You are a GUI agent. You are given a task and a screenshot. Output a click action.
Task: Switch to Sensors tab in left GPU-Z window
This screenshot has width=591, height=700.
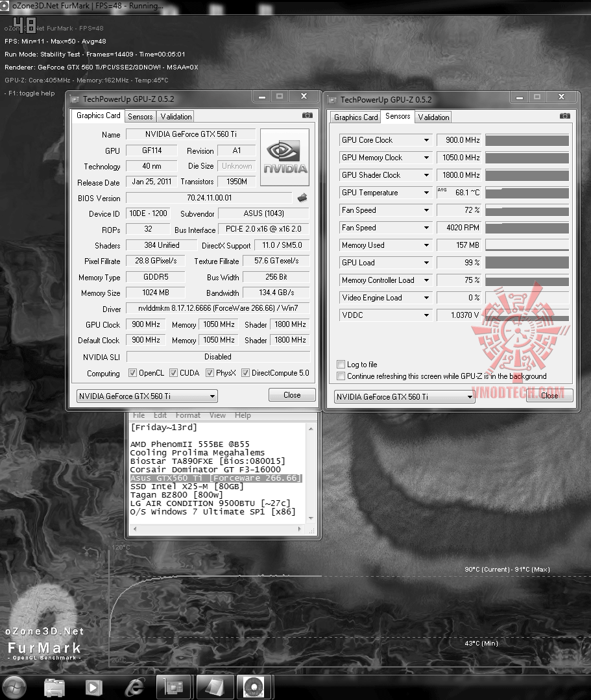pyautogui.click(x=140, y=117)
